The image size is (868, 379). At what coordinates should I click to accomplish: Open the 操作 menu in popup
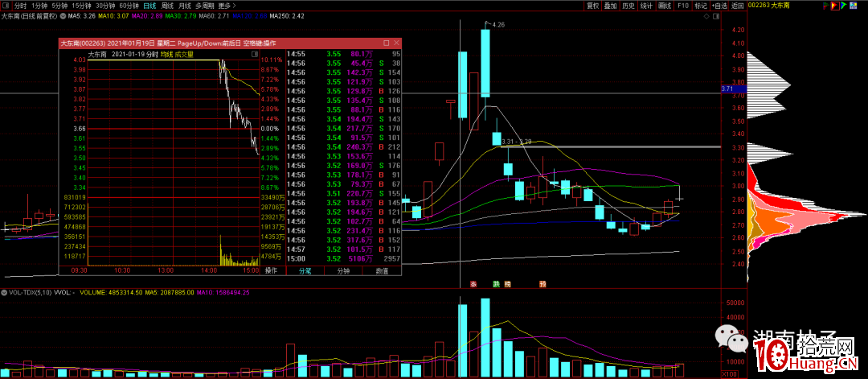pos(272,271)
